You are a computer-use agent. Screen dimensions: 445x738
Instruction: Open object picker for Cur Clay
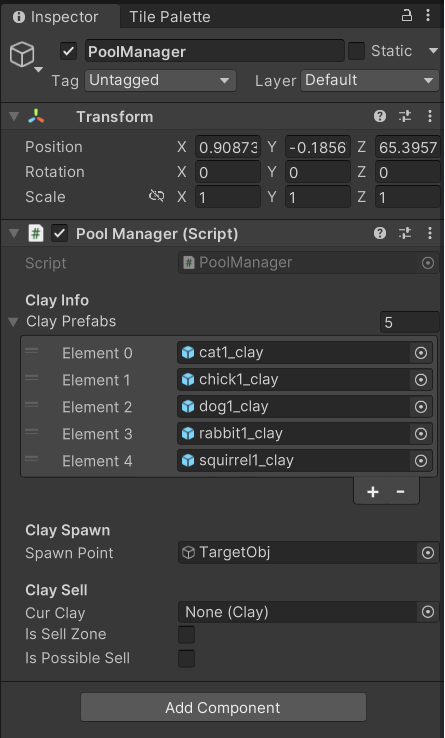pos(428,612)
